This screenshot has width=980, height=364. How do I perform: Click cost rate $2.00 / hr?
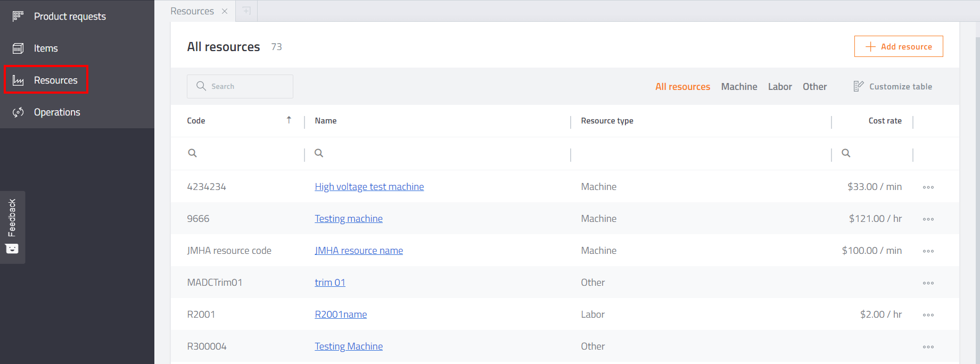pos(881,315)
